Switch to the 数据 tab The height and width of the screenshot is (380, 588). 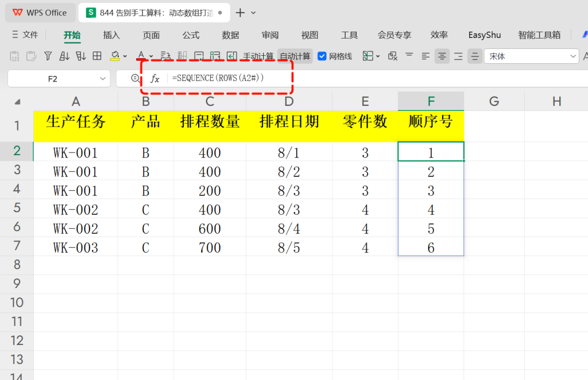point(231,35)
